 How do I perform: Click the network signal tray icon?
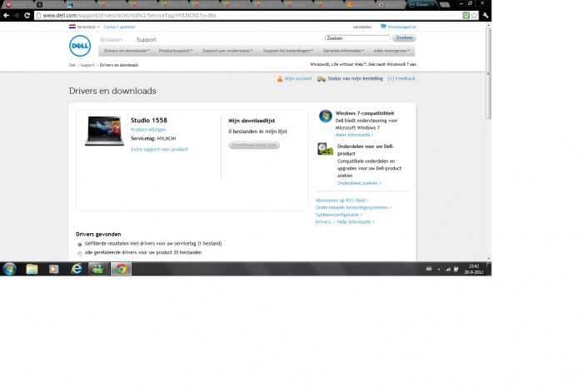448,269
